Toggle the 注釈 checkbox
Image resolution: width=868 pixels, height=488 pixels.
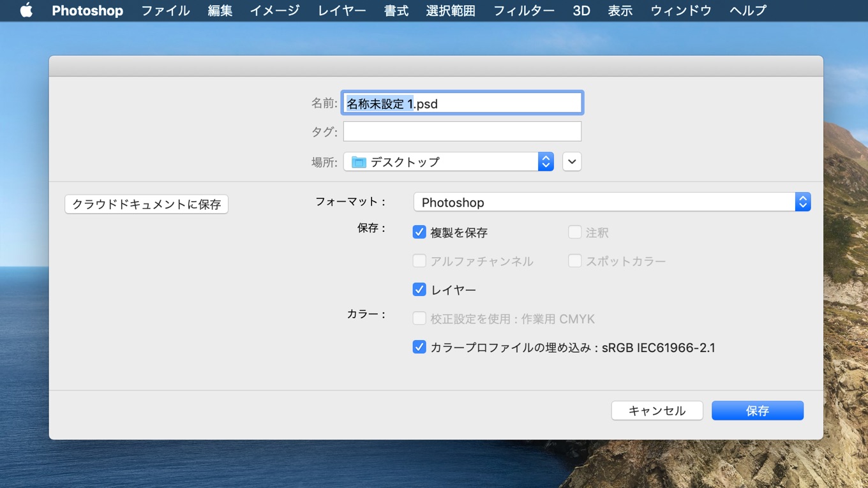click(575, 232)
